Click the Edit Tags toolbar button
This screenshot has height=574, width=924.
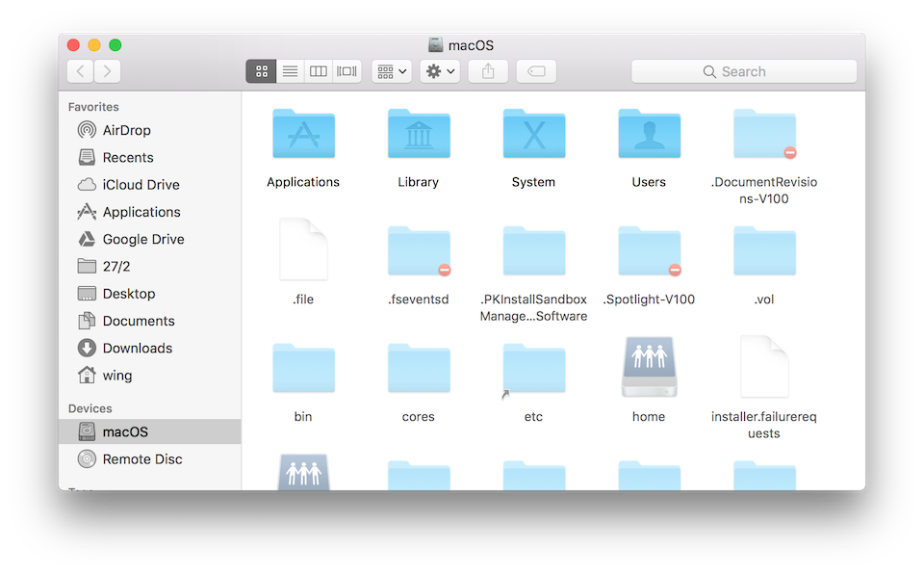click(x=536, y=71)
